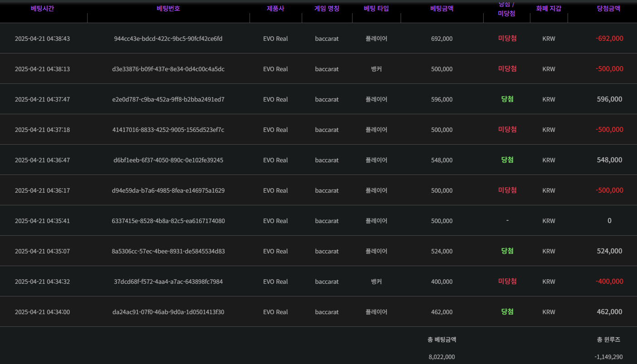Viewport: 637px width, 364px height.
Task: Click the 8,022,000 total bet amount
Action: pyautogui.click(x=441, y=357)
